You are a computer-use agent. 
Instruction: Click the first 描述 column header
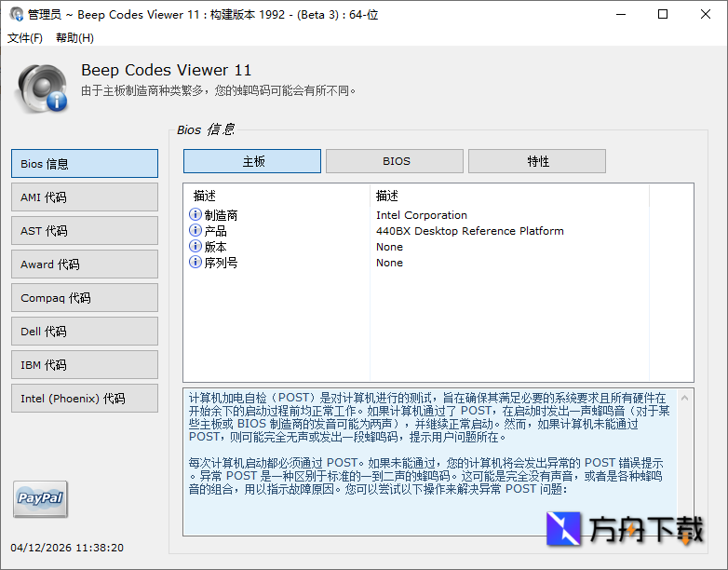pos(277,196)
